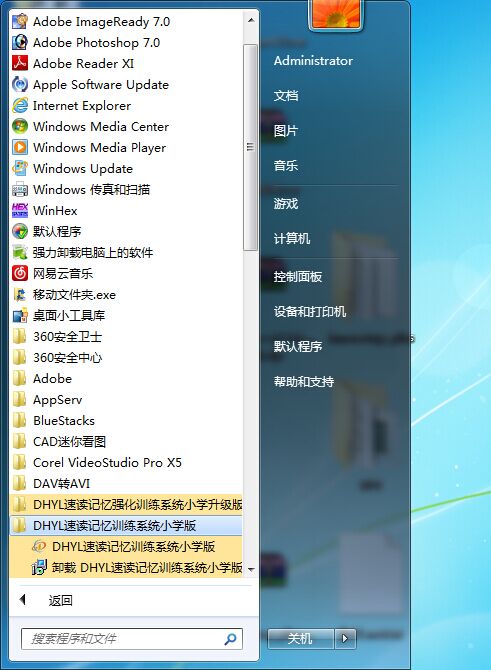Expand the CAD迷你看图 folder

(x=126, y=441)
